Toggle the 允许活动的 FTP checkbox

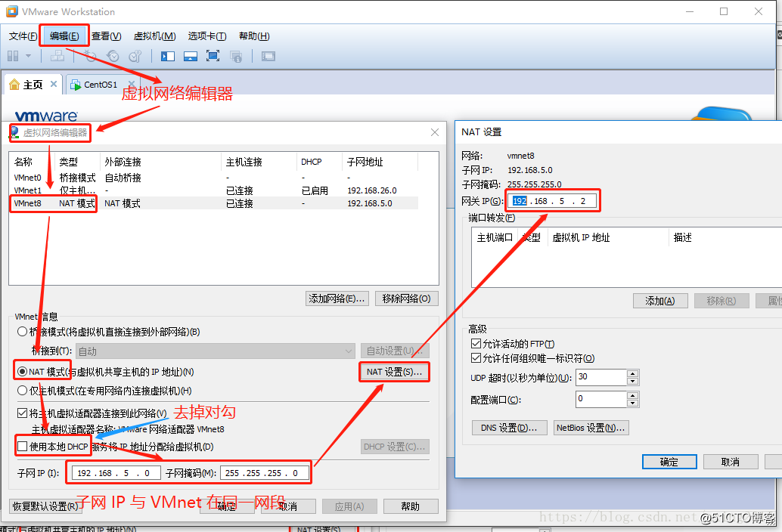tap(476, 344)
